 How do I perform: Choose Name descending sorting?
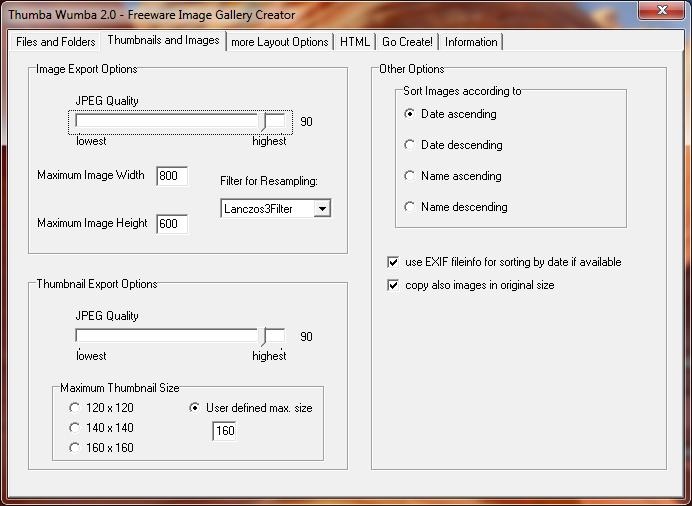(x=410, y=207)
